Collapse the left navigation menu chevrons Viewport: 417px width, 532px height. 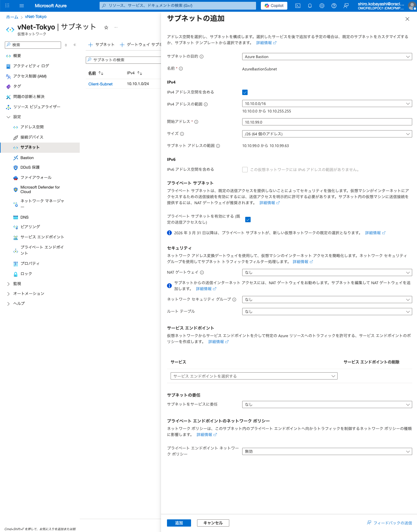[75, 45]
